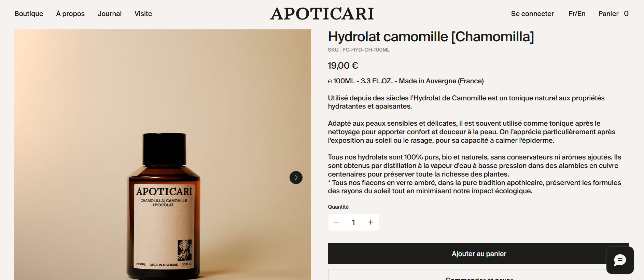Click Ajouter au panier button

tap(478, 253)
